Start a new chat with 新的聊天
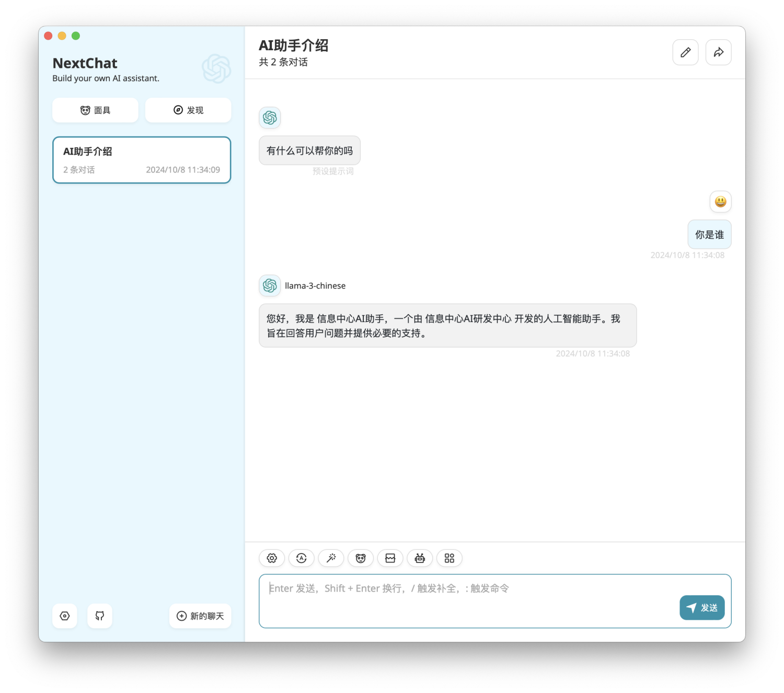 [x=200, y=616]
